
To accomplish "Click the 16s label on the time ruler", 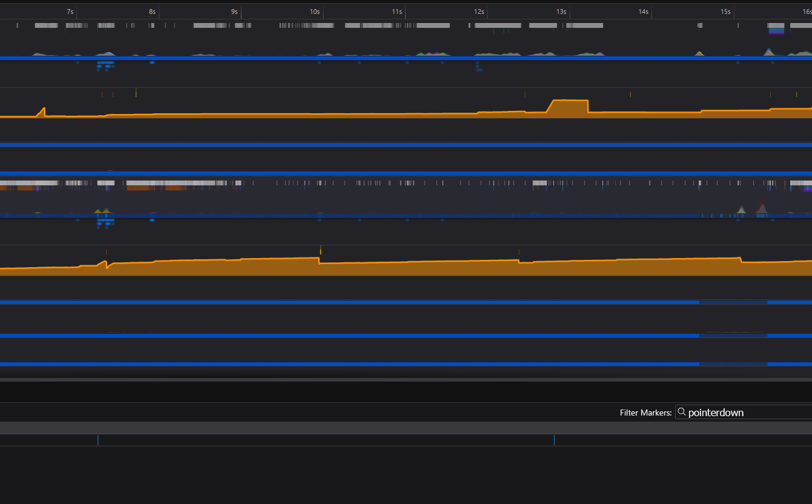I will pos(807,12).
